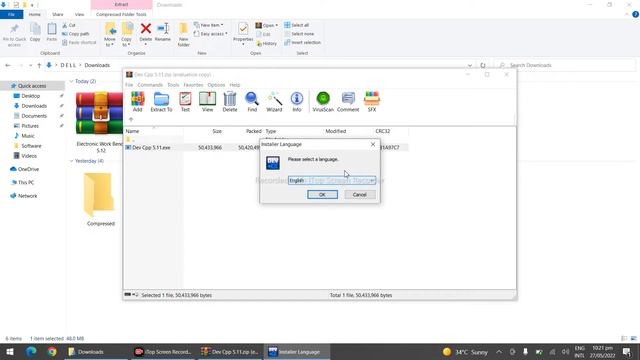This screenshot has width=640, height=360.
Task: Collapse the Yesterday group
Action: [71, 161]
